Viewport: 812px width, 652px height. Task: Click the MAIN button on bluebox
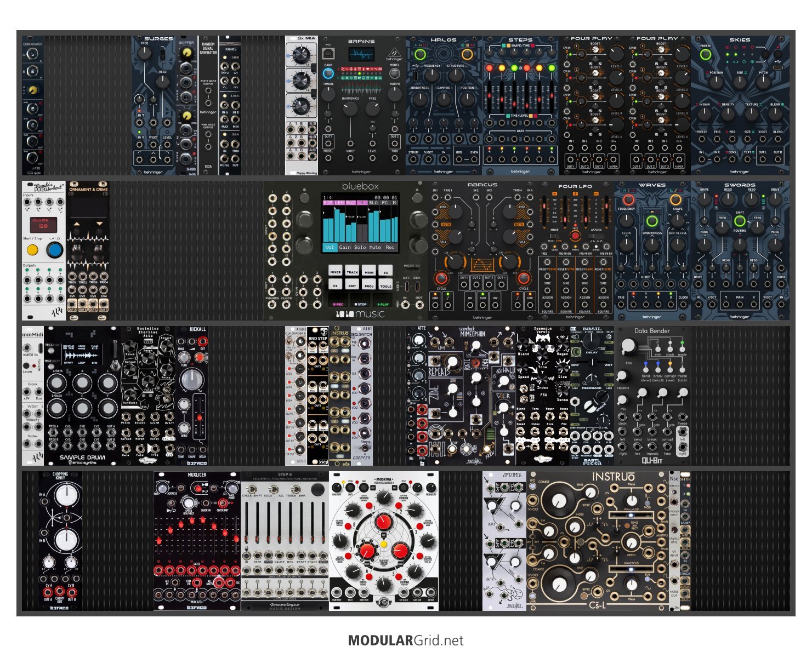[369, 271]
